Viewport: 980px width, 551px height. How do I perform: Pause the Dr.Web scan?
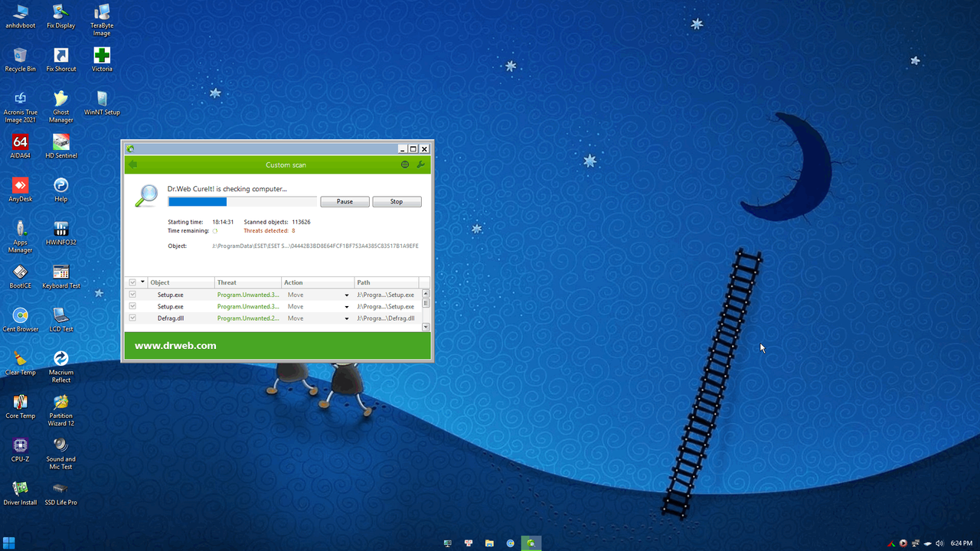pyautogui.click(x=345, y=202)
